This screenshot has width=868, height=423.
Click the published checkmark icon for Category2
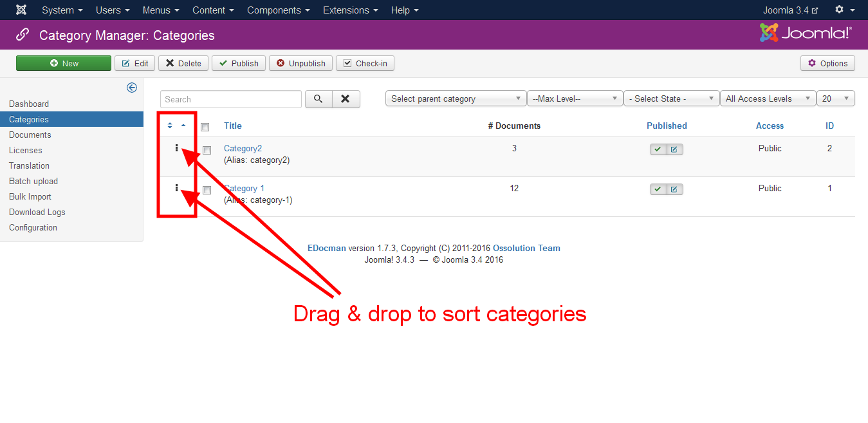click(x=658, y=149)
